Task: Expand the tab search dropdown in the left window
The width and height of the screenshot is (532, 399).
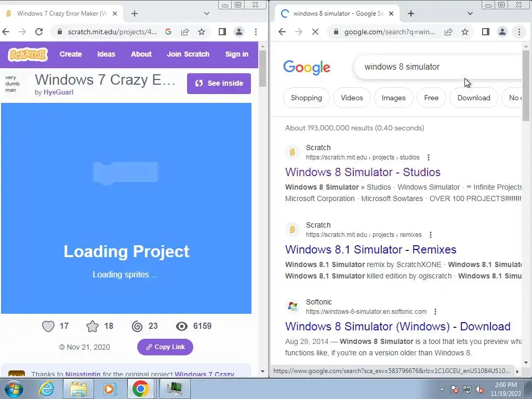Action: pyautogui.click(x=207, y=14)
